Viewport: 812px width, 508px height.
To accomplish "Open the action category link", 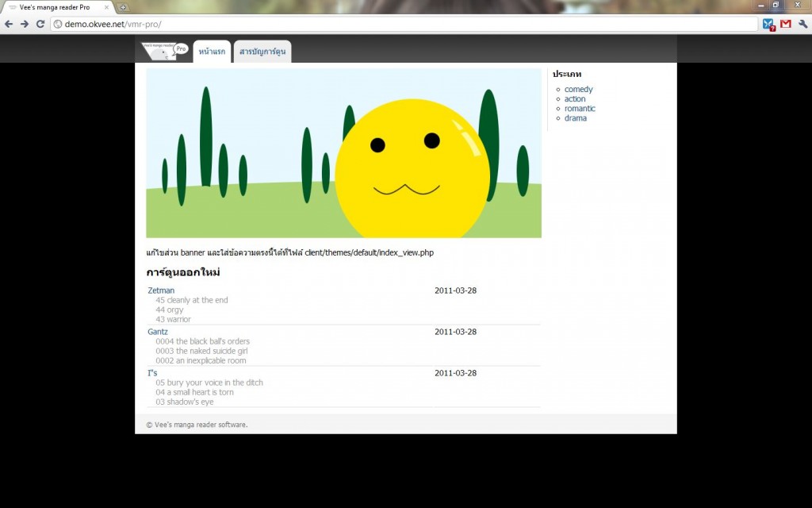I will click(575, 99).
